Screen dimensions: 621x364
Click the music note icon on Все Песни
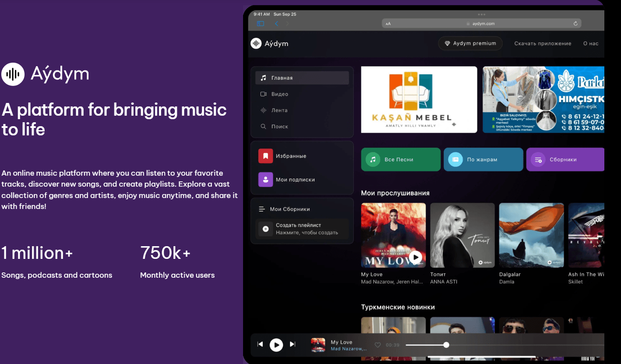(373, 159)
